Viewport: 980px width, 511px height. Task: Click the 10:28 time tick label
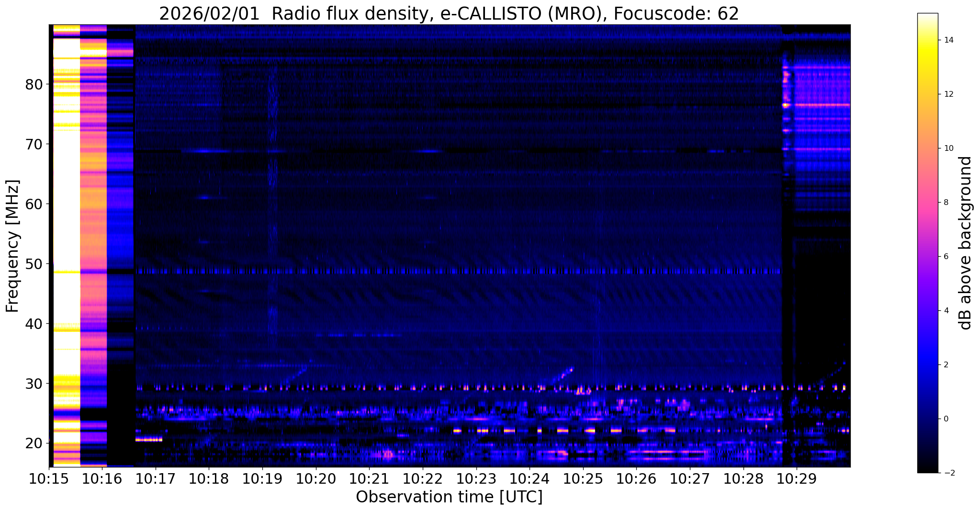click(743, 479)
